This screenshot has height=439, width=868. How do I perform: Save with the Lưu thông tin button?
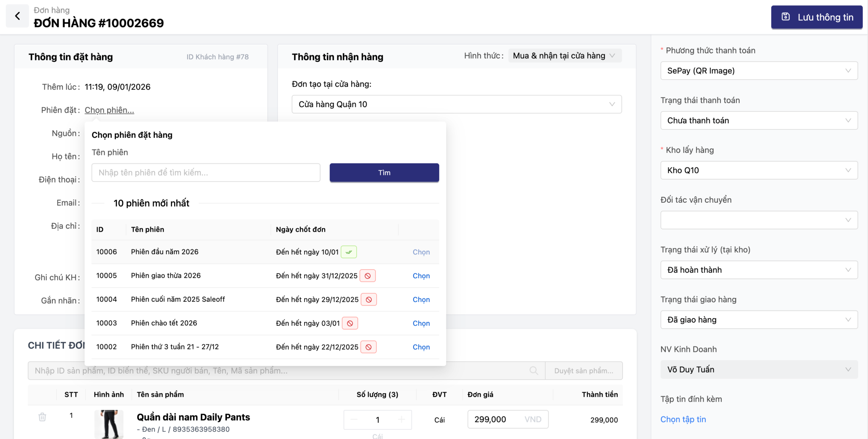coord(816,17)
